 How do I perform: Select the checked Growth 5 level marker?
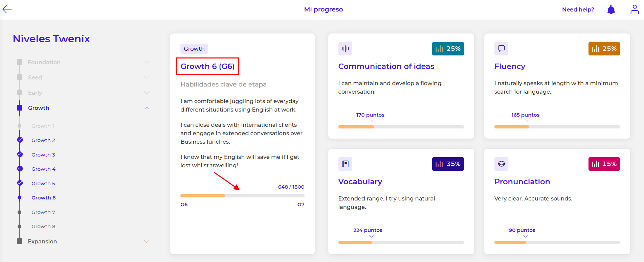tap(20, 183)
